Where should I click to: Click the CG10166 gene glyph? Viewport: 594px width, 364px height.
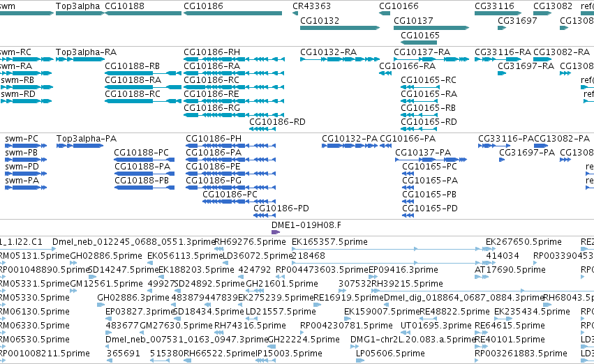point(385,13)
